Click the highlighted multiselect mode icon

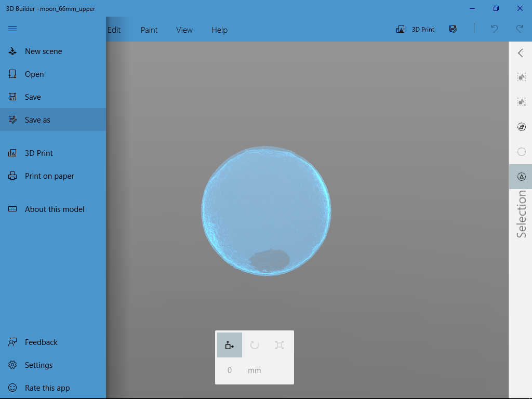pos(521,176)
